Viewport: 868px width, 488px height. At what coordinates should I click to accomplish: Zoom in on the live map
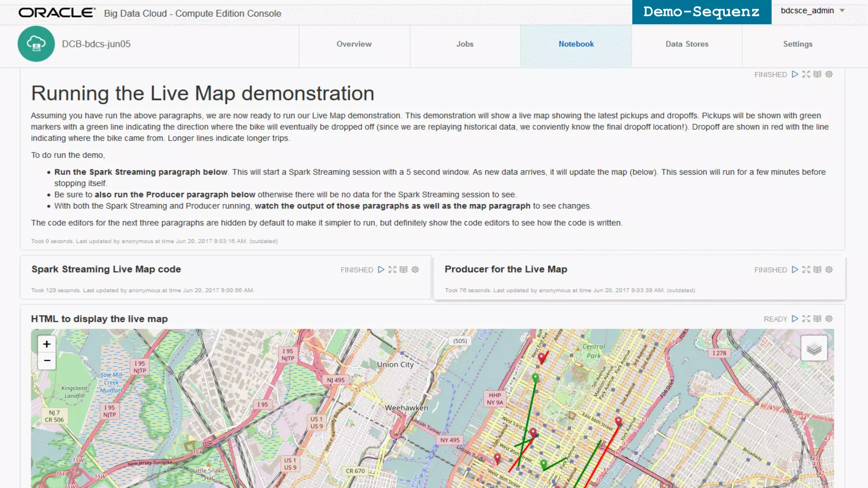click(47, 344)
